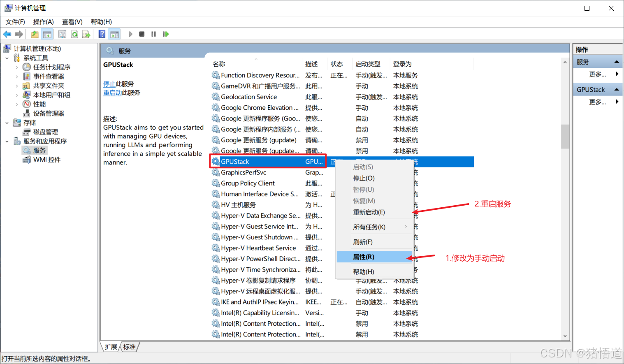Select Services (服务) node in tree
This screenshot has width=624, height=364.
tap(39, 151)
